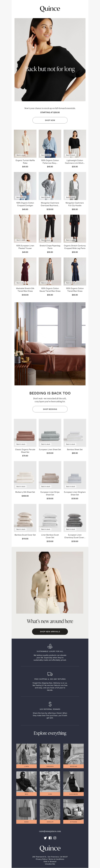The image size is (100, 868).
Task: Click the SHOP NEW ARRIVALS button
Action: pos(50,631)
